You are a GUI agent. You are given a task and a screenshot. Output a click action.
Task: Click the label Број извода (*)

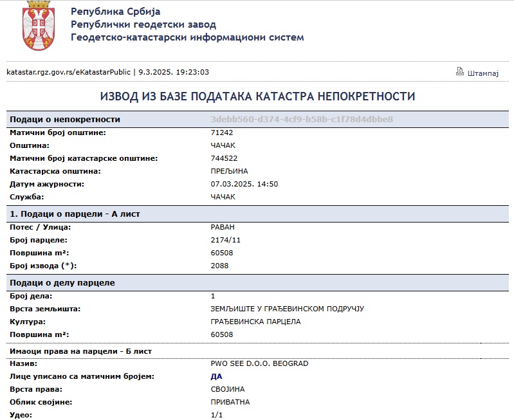coord(43,266)
